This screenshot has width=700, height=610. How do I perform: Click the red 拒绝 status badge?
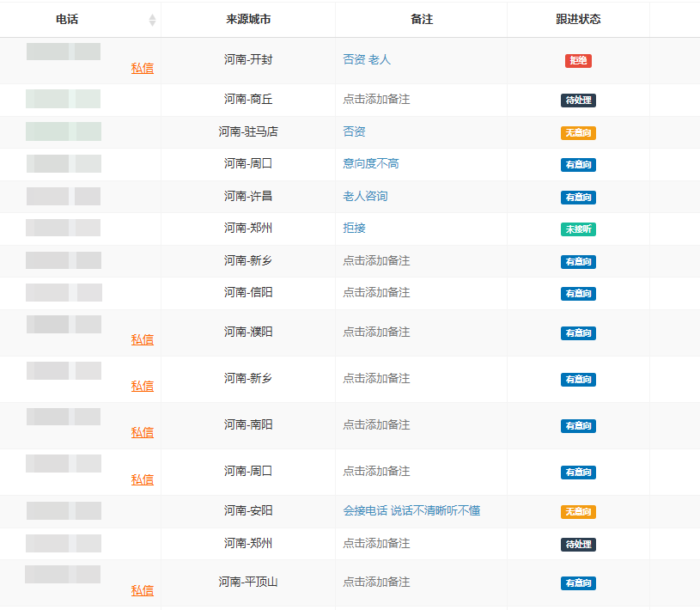(578, 60)
